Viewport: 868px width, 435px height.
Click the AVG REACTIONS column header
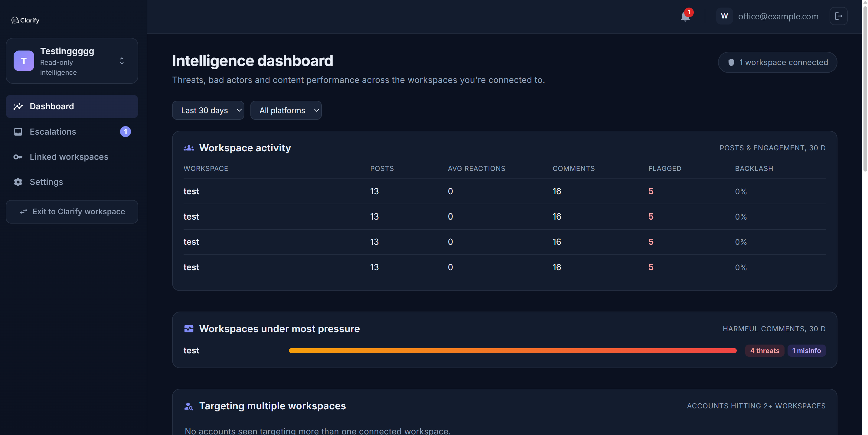[476, 168]
